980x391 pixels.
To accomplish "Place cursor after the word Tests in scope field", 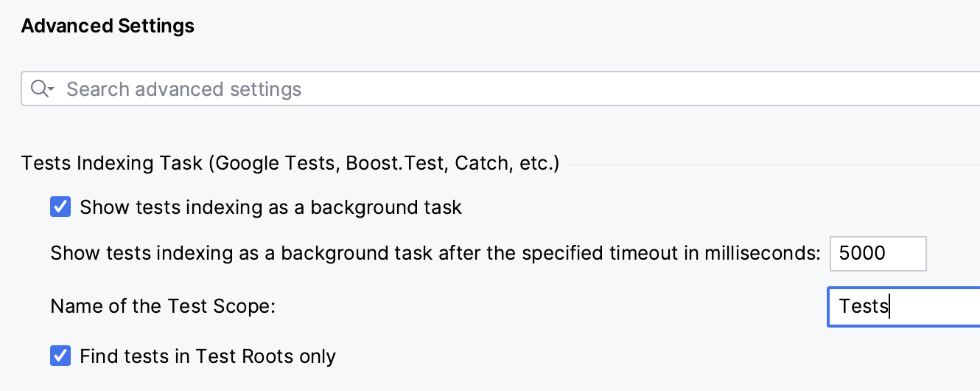I will (x=890, y=305).
